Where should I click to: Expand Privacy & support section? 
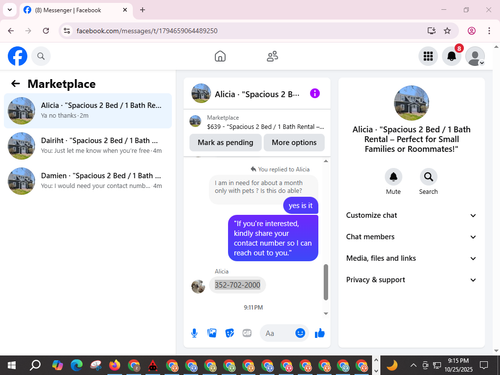click(x=411, y=280)
